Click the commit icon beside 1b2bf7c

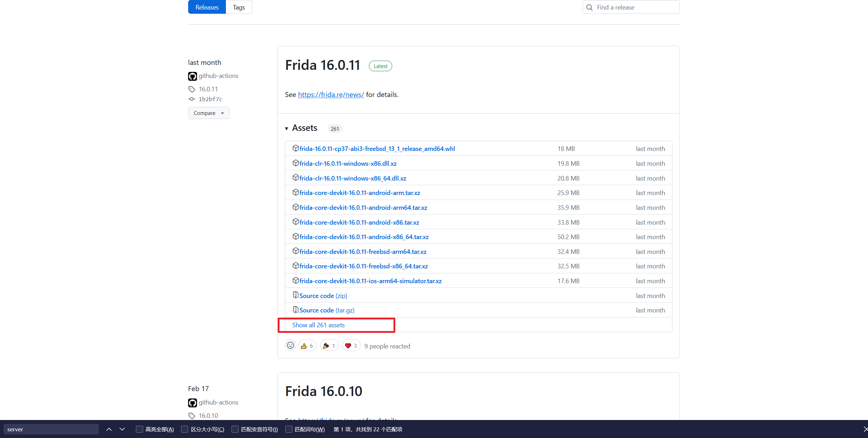[x=192, y=99]
